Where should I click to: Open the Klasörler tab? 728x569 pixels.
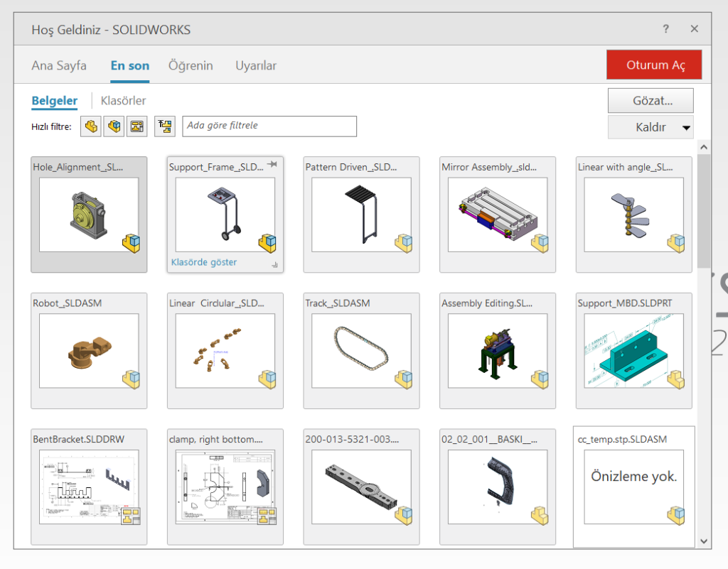point(123,101)
